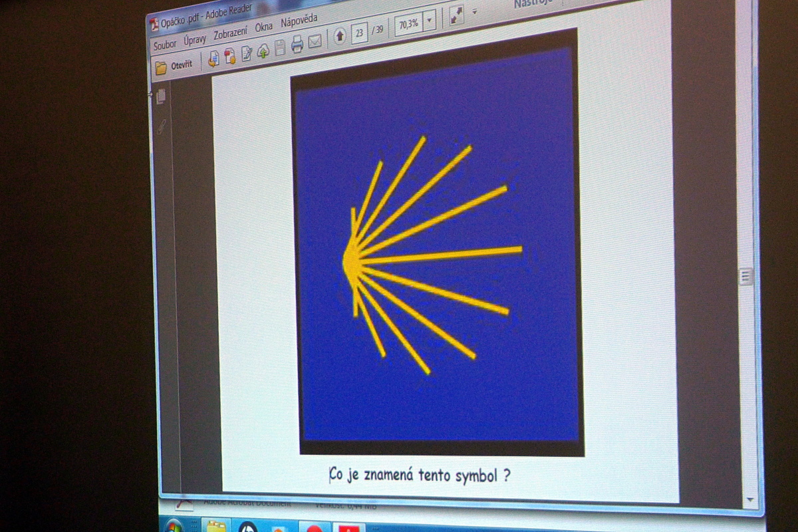Screen dimensions: 798x532
Task: Open the small toolbar options arrow
Action: (x=474, y=12)
